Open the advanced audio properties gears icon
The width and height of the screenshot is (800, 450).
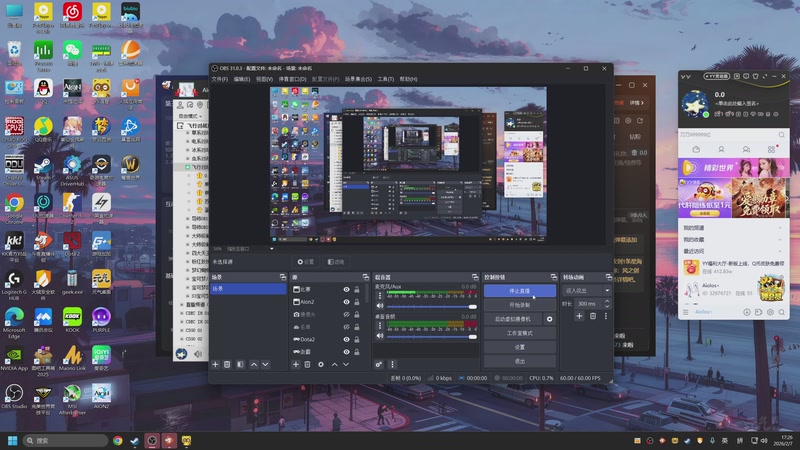(x=379, y=364)
